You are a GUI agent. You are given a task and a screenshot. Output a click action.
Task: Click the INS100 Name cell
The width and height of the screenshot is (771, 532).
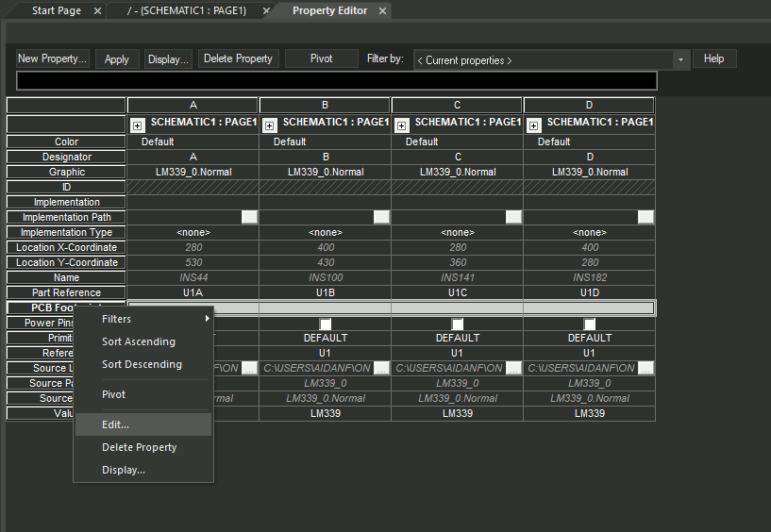tap(325, 277)
